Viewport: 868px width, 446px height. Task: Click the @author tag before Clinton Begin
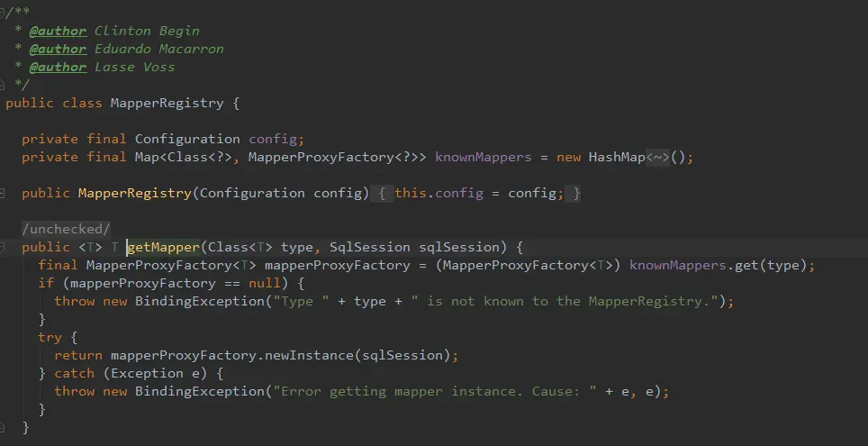coord(58,31)
